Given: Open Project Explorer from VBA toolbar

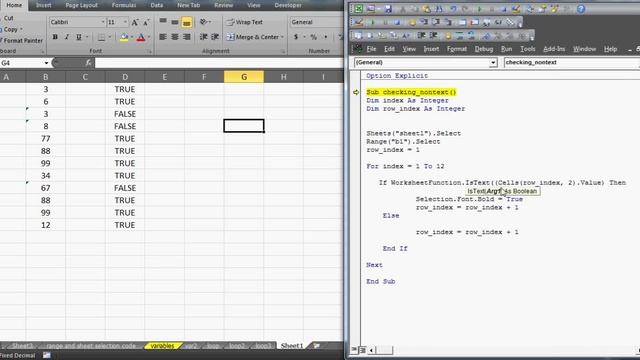Looking at the screenshot, I should [x=530, y=9].
